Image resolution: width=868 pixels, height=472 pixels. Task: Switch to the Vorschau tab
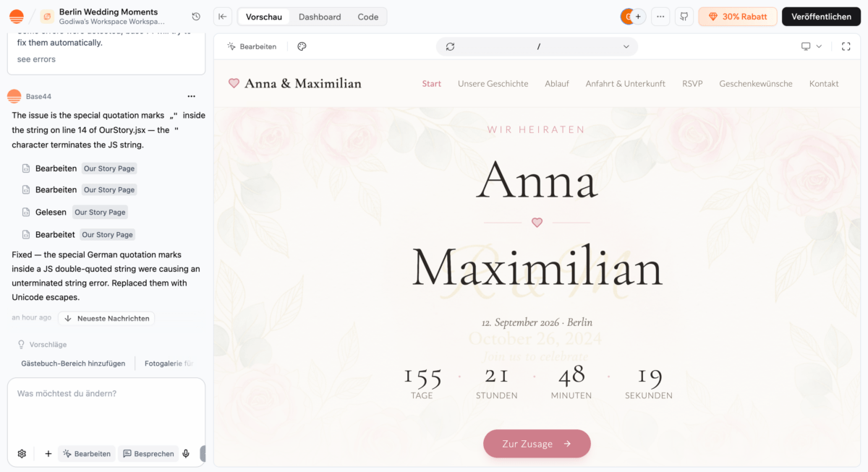pos(264,17)
